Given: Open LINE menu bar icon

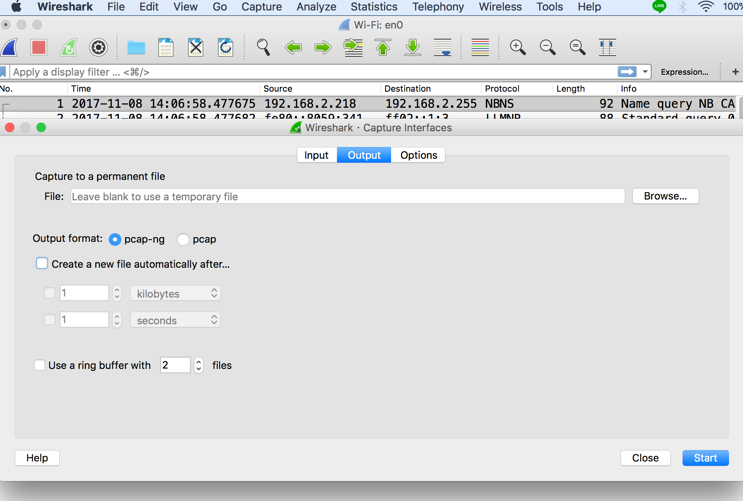Looking at the screenshot, I should click(x=659, y=7).
